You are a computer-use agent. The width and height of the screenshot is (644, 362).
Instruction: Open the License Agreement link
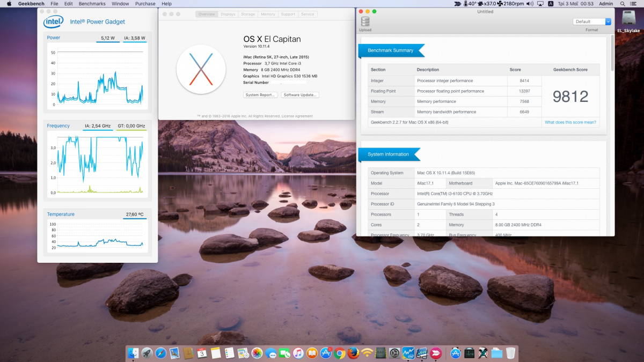[298, 116]
